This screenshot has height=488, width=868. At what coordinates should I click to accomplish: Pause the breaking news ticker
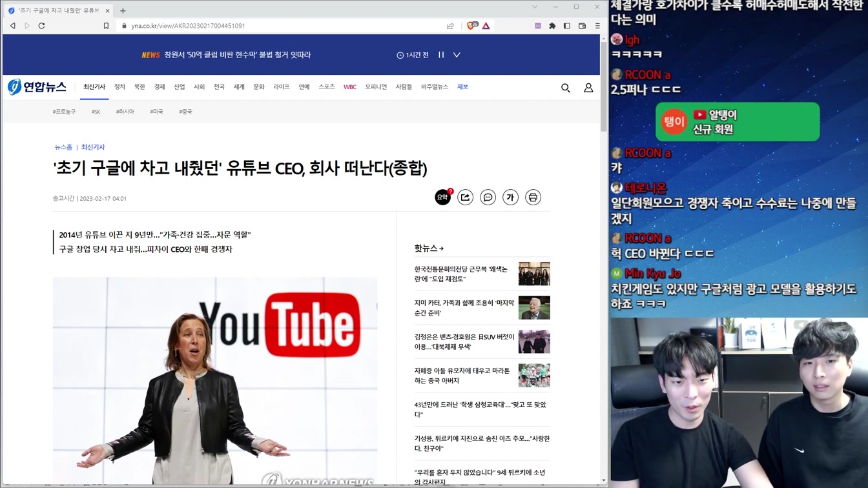tap(441, 55)
